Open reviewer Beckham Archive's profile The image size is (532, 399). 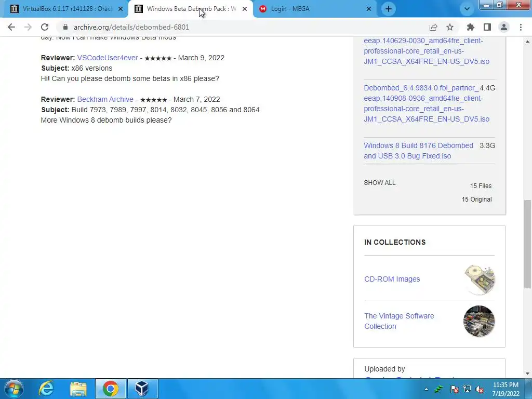[105, 99]
